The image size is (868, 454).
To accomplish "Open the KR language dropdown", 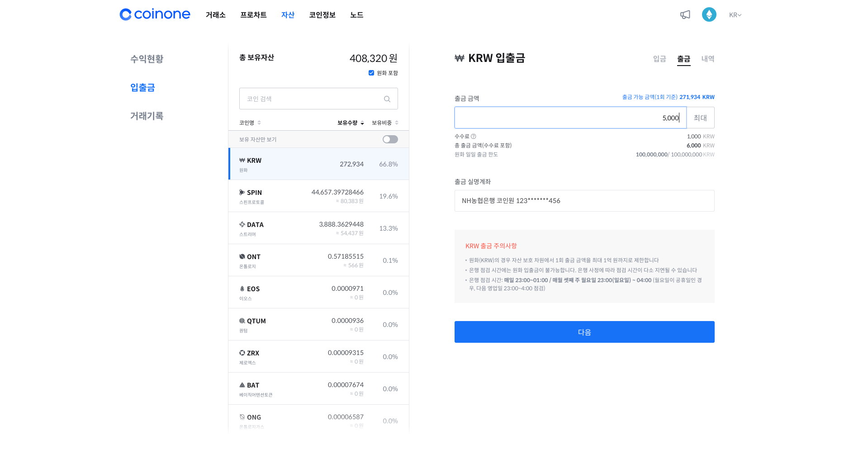I will 735,15.
